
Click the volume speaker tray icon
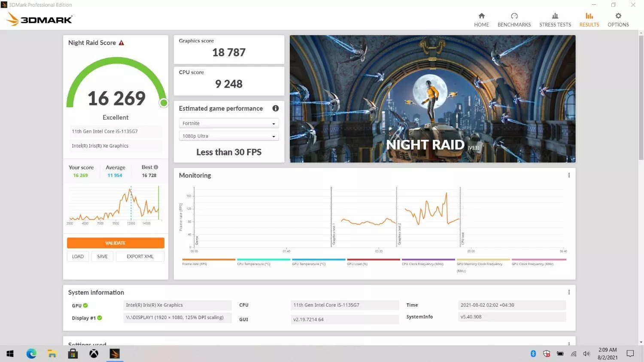pyautogui.click(x=586, y=354)
